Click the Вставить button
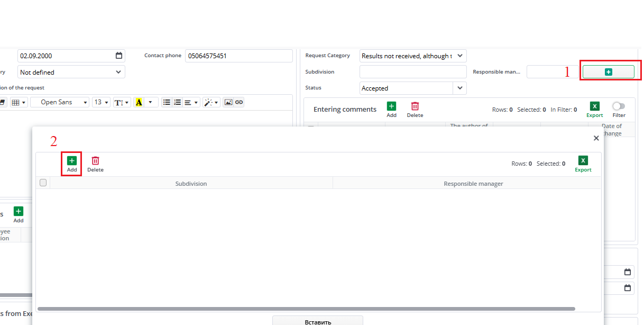Screen dimensions: 644x325 318,321
